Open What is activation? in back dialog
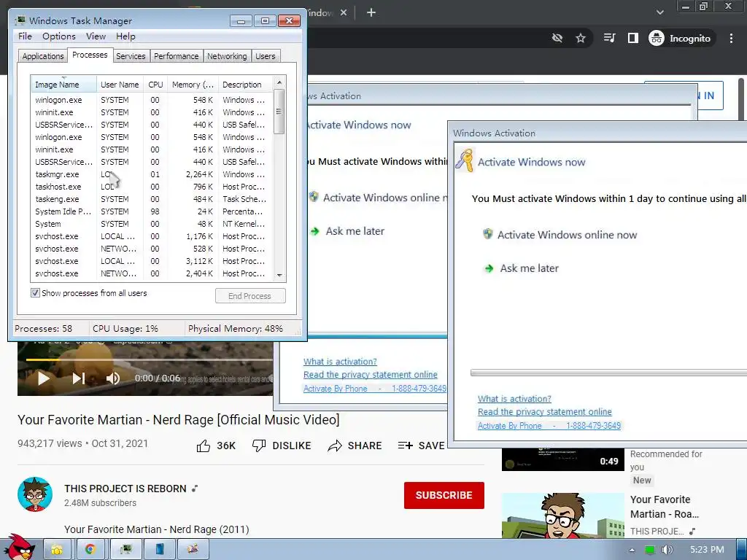This screenshot has height=560, width=747. [x=340, y=362]
